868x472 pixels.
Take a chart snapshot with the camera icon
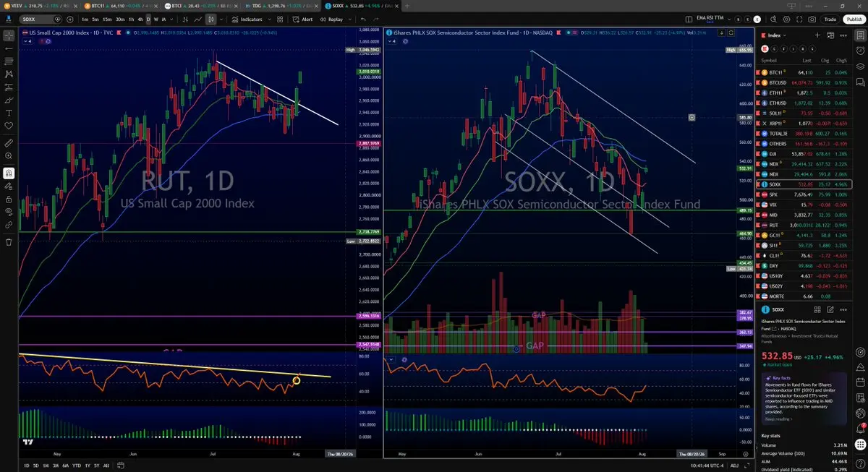812,19
